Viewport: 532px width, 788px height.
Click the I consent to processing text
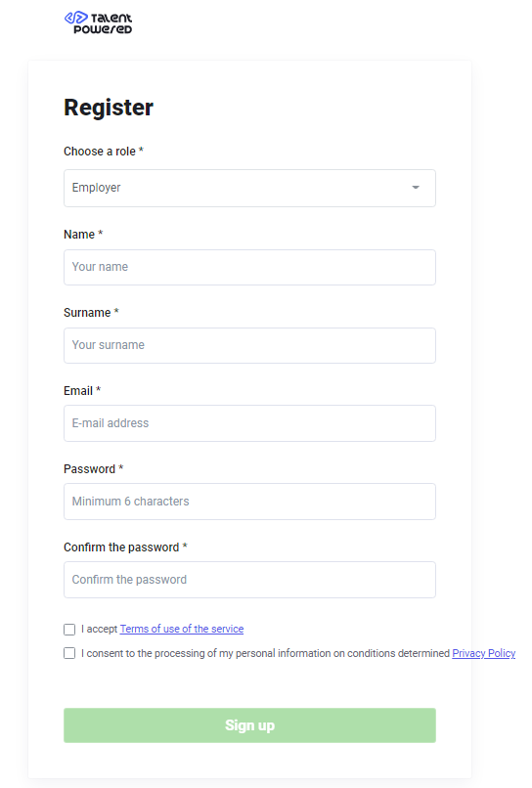point(265,653)
